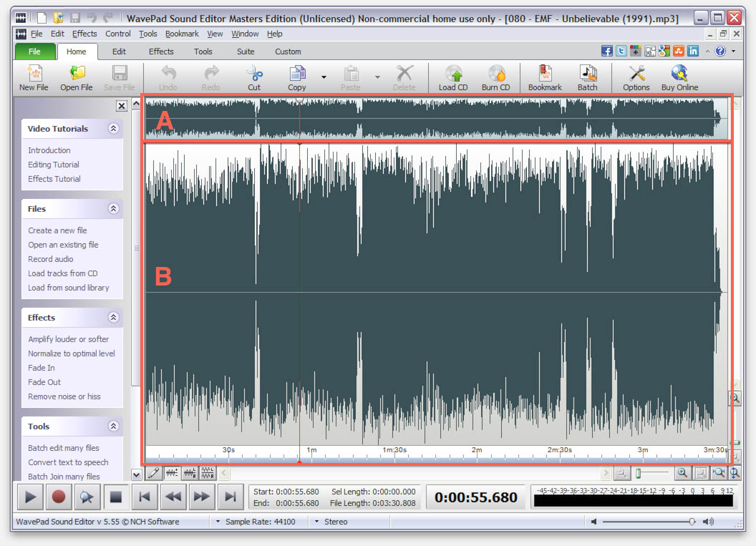Select the pencil edit tool below waveform

point(154,473)
